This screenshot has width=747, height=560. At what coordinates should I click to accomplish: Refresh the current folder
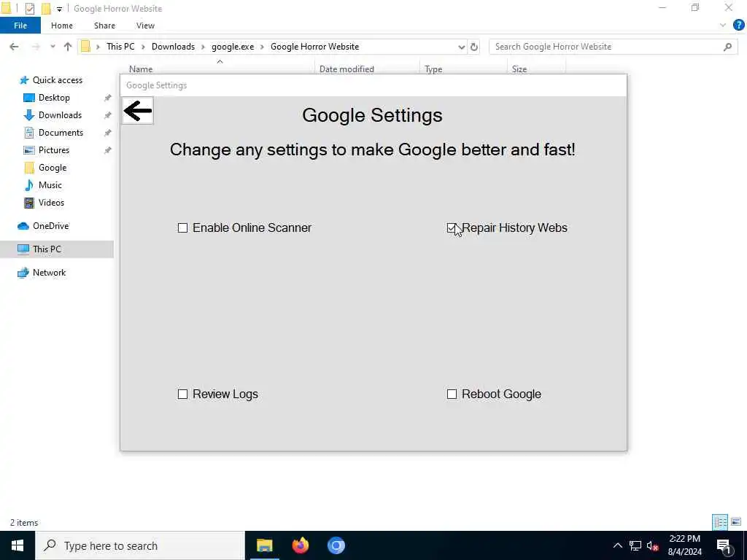coord(474,47)
